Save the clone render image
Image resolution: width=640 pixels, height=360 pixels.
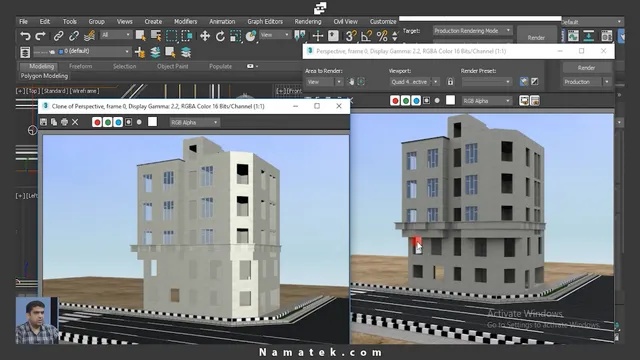click(x=43, y=122)
